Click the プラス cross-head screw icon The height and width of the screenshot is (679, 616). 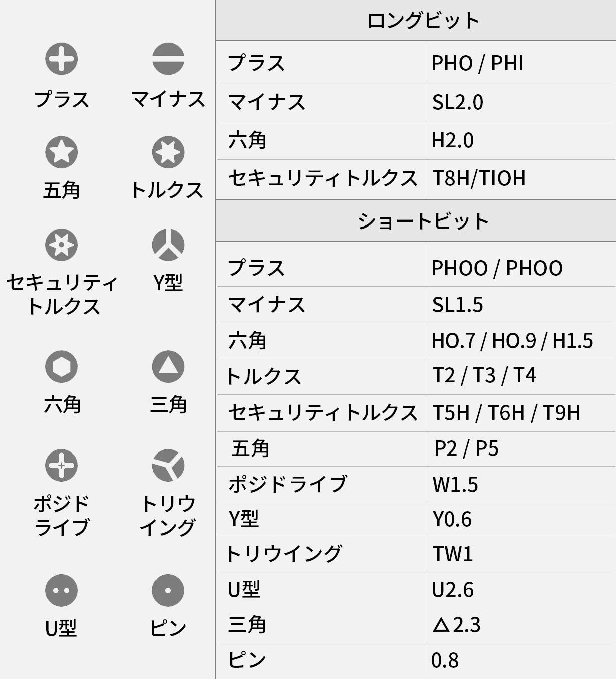[61, 59]
